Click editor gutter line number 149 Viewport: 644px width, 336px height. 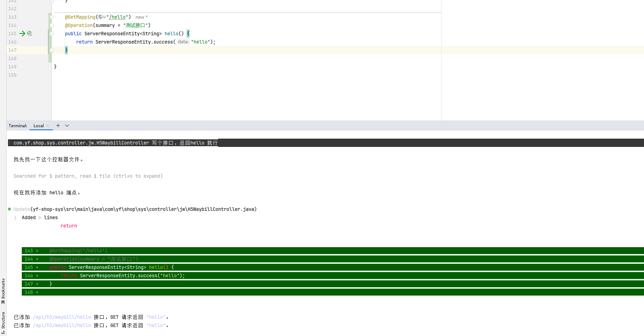(x=12, y=67)
